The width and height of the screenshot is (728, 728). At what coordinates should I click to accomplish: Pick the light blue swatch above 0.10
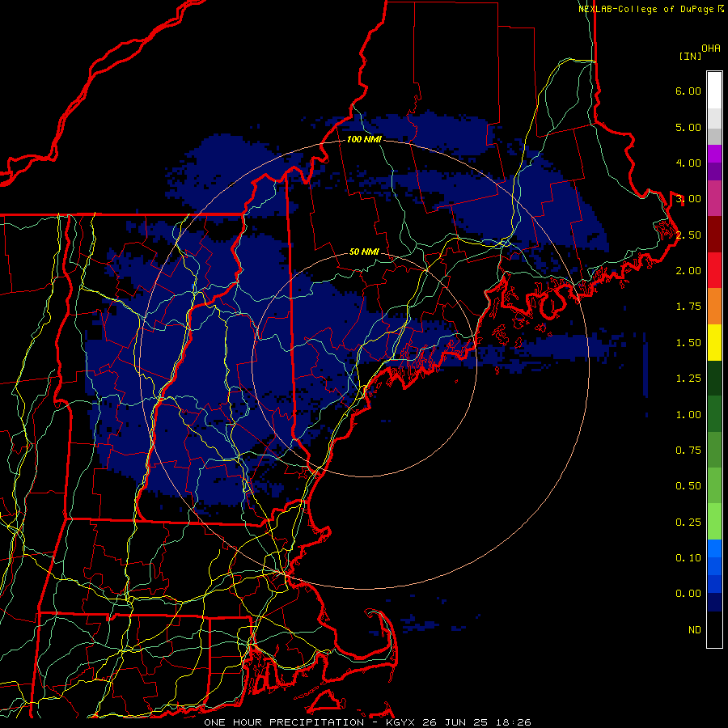click(714, 548)
